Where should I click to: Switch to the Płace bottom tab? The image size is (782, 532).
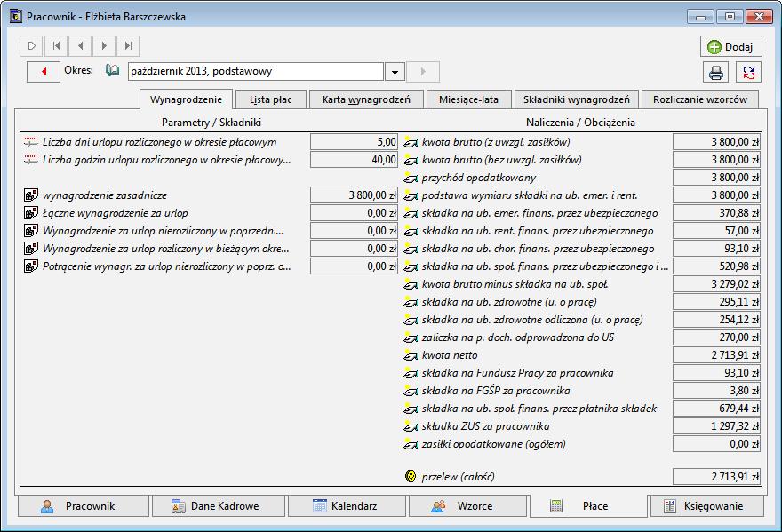[x=588, y=506]
